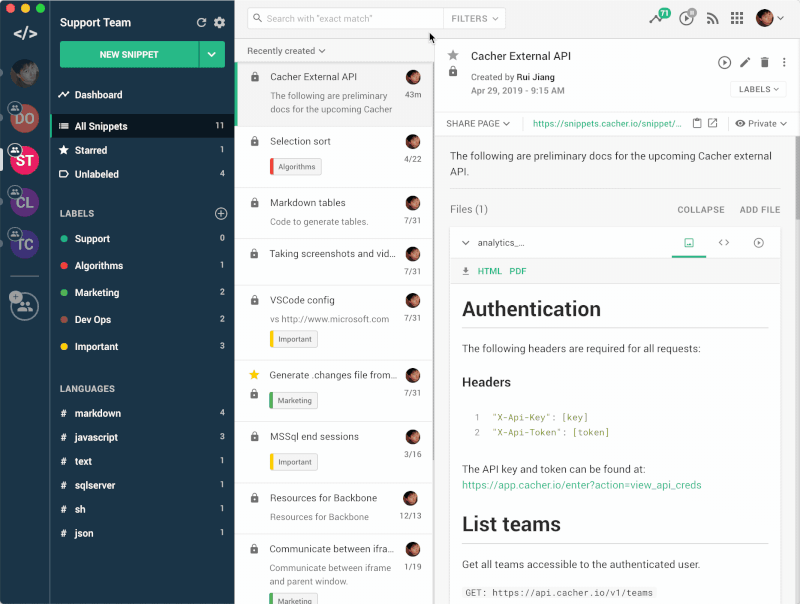Change the Recently created sort order
Screen dimensions: 800x604
(286, 51)
